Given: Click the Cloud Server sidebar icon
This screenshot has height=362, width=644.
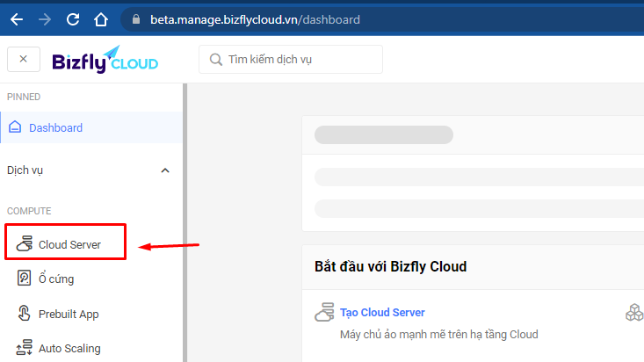Looking at the screenshot, I should click(25, 243).
